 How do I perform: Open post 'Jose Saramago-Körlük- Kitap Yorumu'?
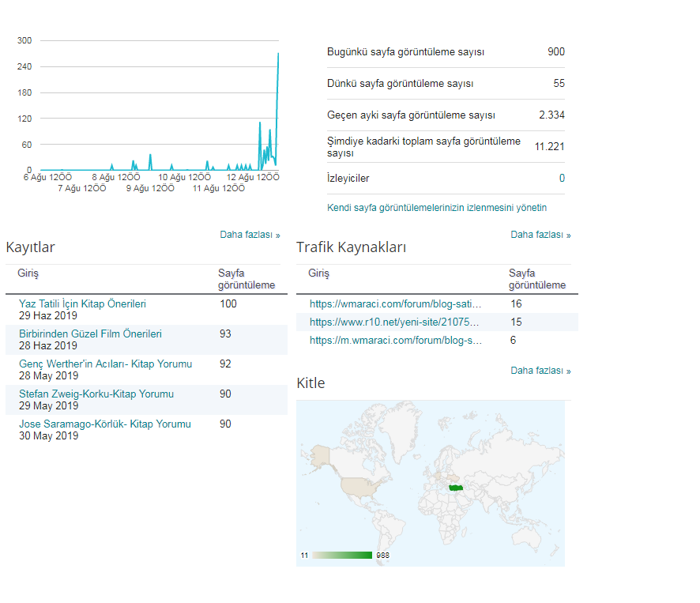pyautogui.click(x=105, y=424)
